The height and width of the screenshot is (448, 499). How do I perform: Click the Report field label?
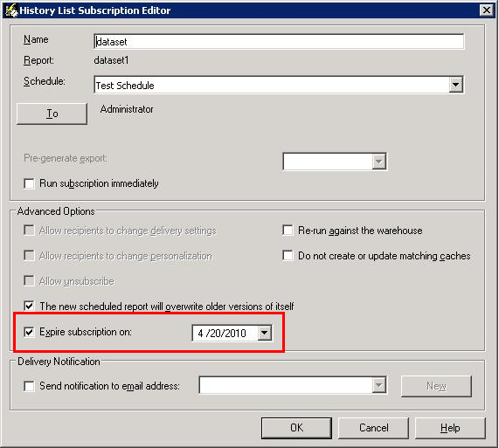click(x=38, y=60)
